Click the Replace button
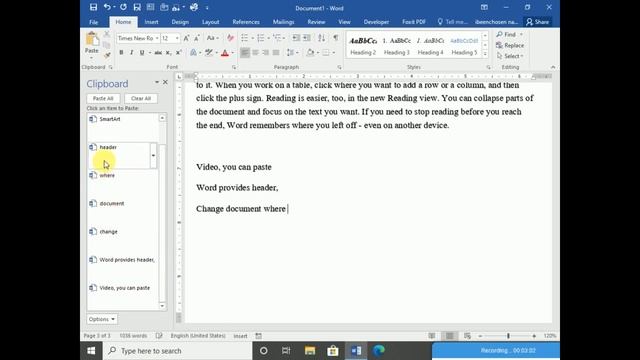This screenshot has width=640, height=360. click(510, 45)
